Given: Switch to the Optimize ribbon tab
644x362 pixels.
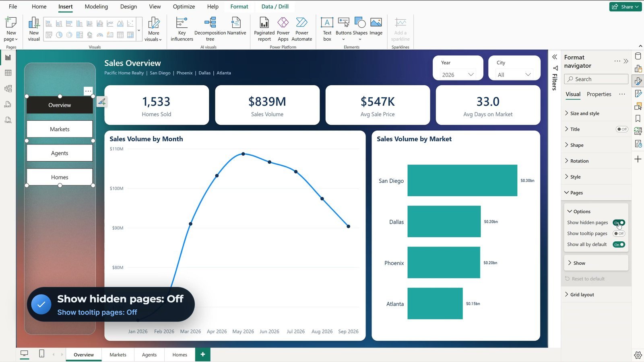Looking at the screenshot, I should pyautogui.click(x=184, y=6).
